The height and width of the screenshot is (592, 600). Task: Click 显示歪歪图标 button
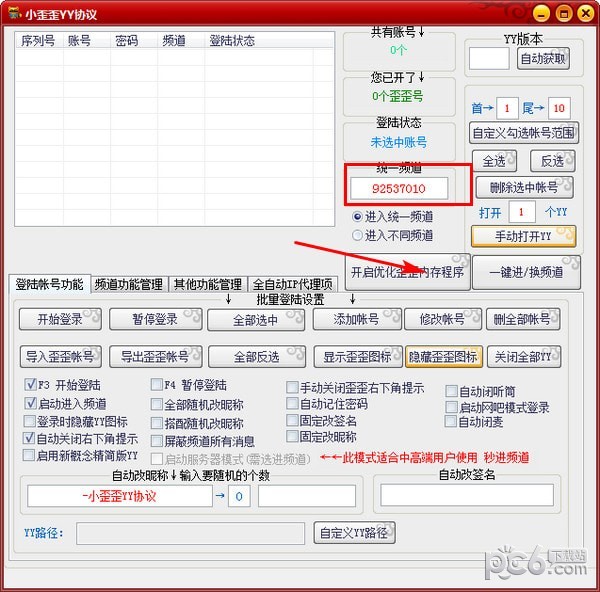pyautogui.click(x=358, y=357)
